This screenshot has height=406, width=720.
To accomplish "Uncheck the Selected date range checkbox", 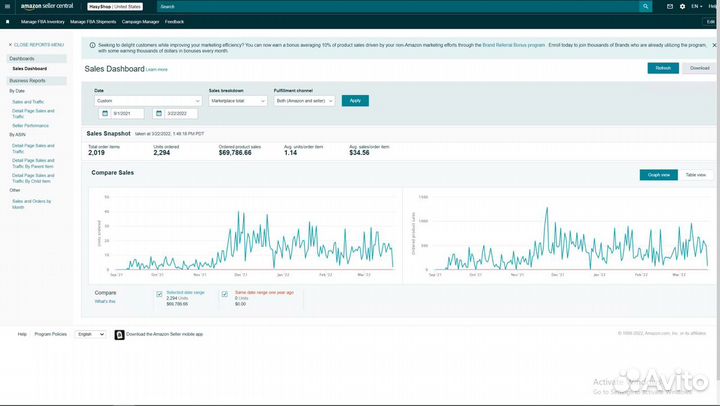I will point(160,294).
